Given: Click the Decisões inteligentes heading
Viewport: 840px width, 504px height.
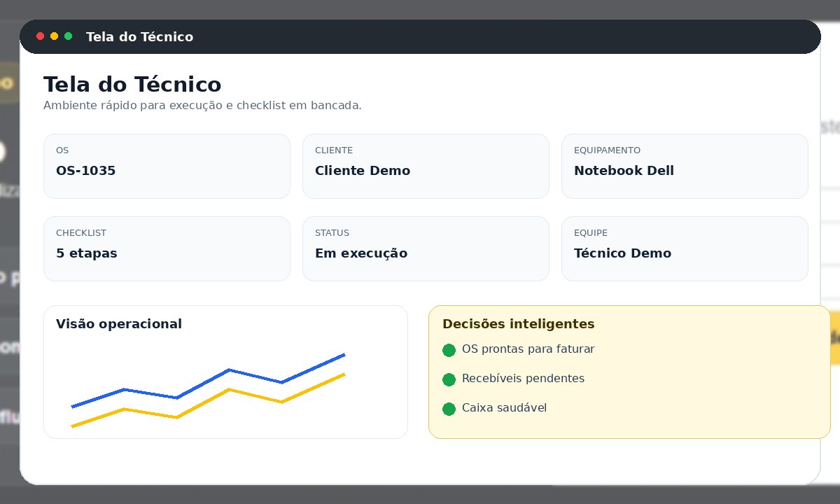Looking at the screenshot, I should (519, 324).
